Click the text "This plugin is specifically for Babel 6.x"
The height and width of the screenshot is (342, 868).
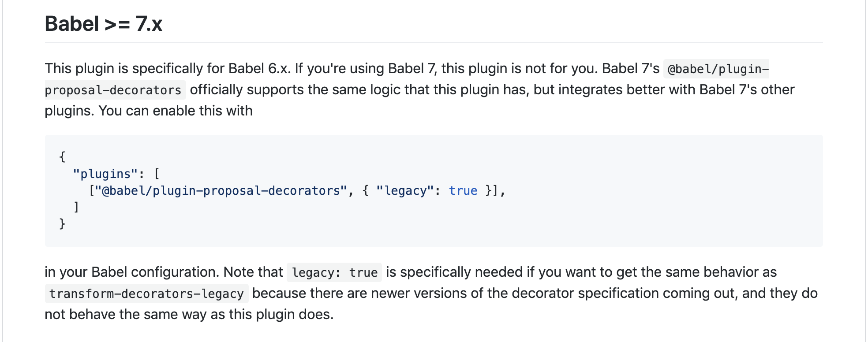coord(168,69)
